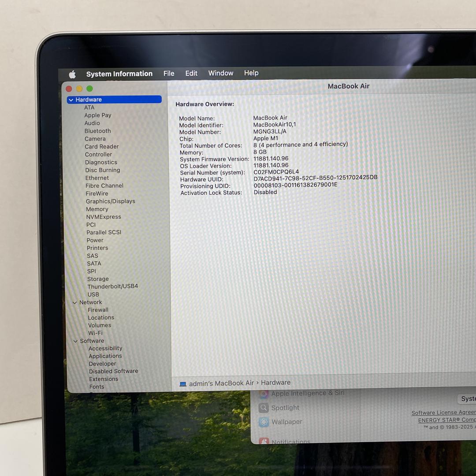Collapse the Network section in sidebar
This screenshot has height=476, width=476.
(x=74, y=302)
